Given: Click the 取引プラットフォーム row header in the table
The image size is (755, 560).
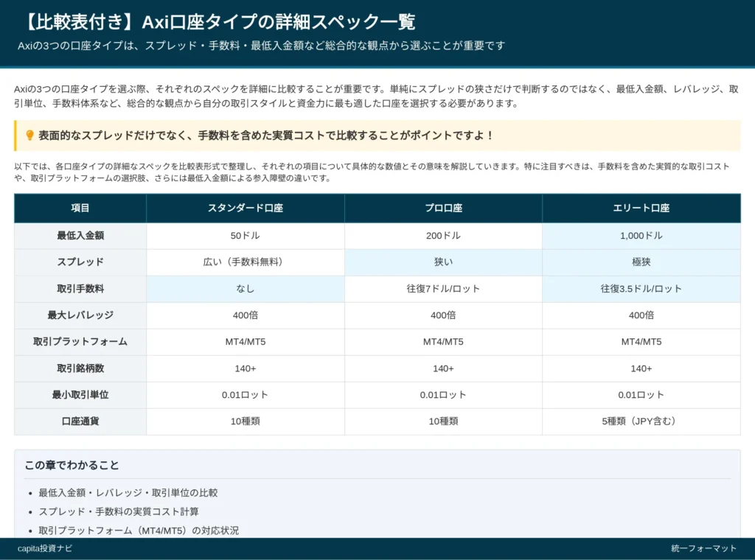Looking at the screenshot, I should point(80,342).
